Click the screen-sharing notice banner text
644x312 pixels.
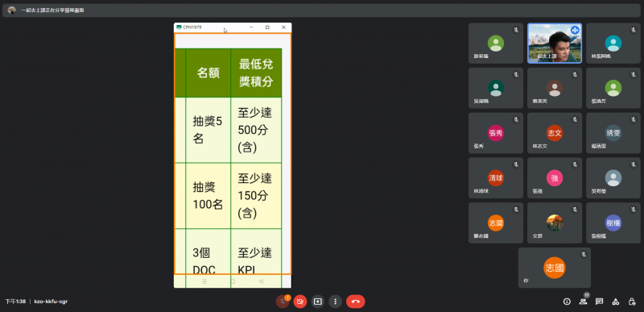[52, 10]
